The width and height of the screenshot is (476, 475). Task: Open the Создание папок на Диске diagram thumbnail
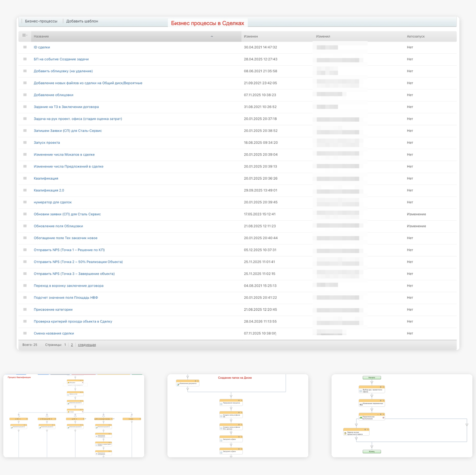238,416
